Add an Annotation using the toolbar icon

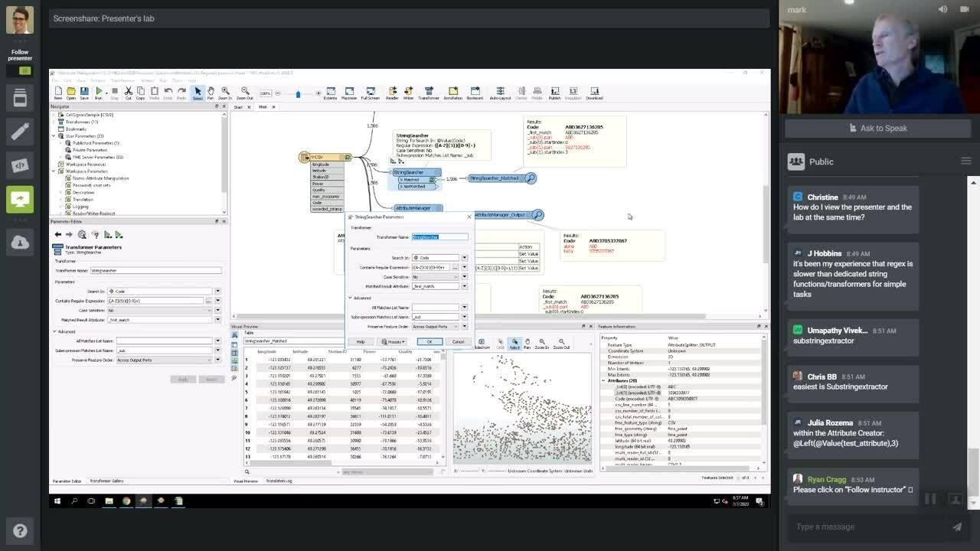453,92
